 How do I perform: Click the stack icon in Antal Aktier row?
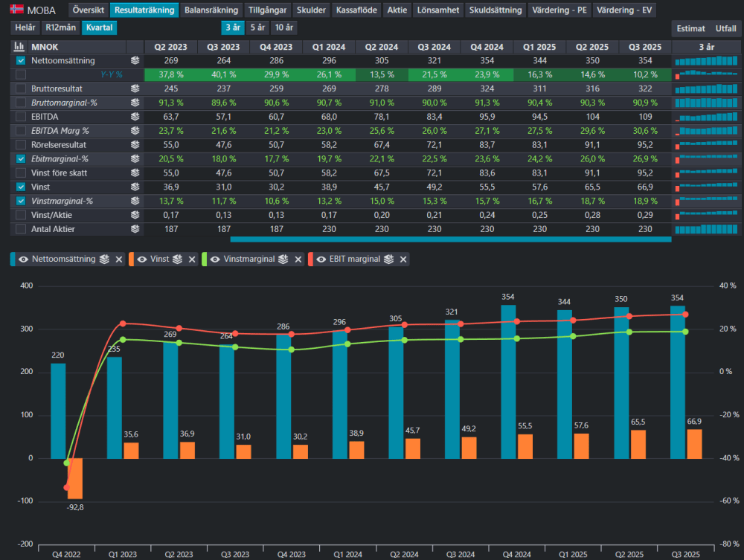[x=135, y=229]
